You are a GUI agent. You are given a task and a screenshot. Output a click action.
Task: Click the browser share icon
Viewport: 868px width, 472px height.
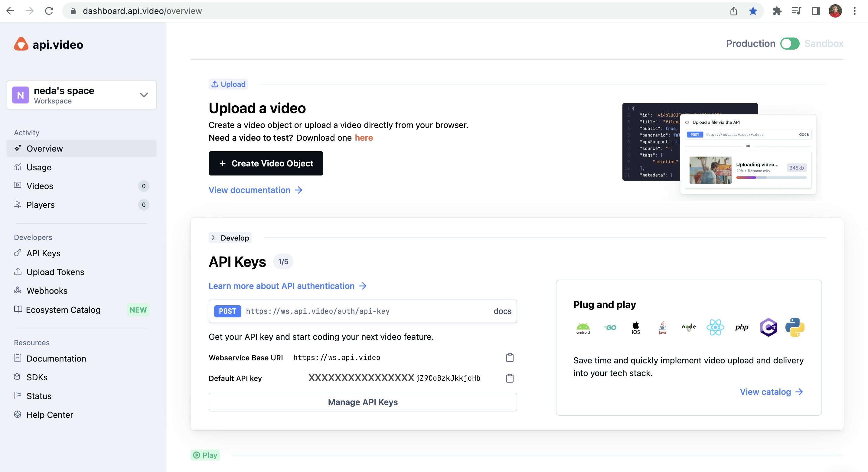(733, 11)
